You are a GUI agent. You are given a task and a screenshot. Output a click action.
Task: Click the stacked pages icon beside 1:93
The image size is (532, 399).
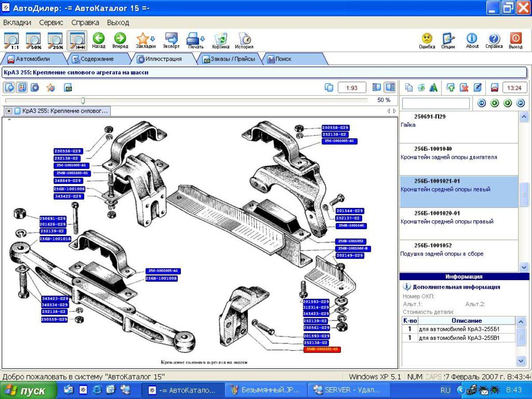click(329, 87)
